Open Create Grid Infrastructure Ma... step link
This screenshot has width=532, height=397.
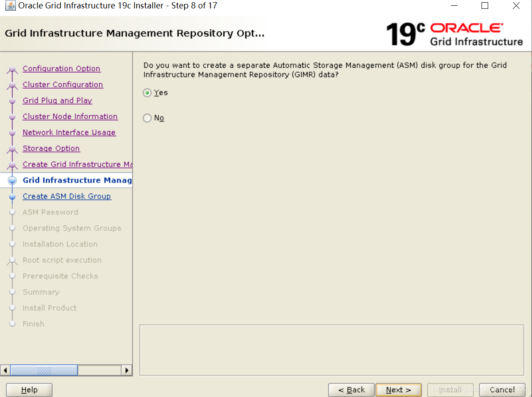point(78,164)
